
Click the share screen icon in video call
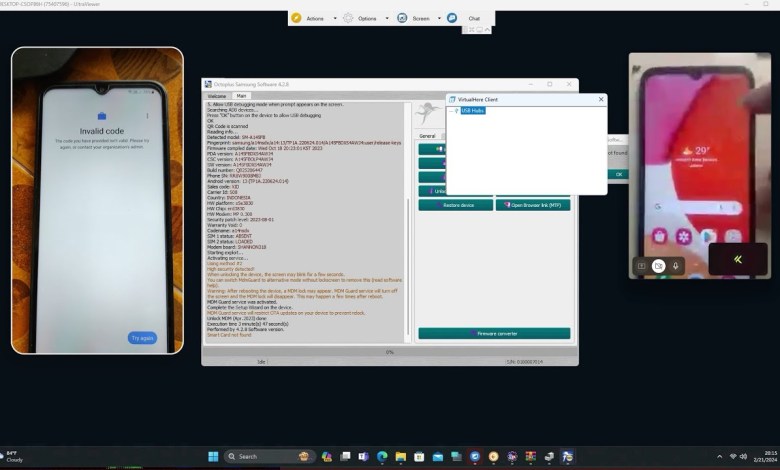tap(642, 266)
